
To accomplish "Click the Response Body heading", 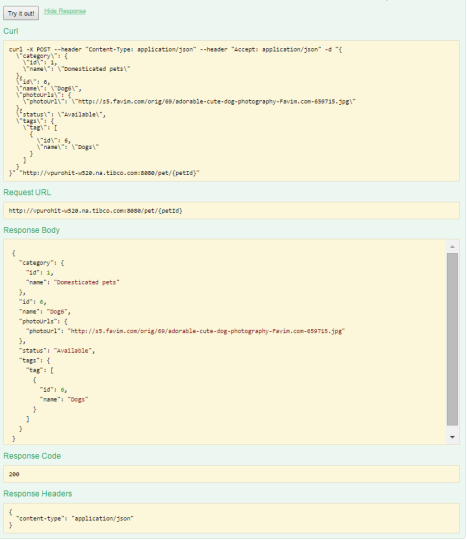I will (31, 230).
